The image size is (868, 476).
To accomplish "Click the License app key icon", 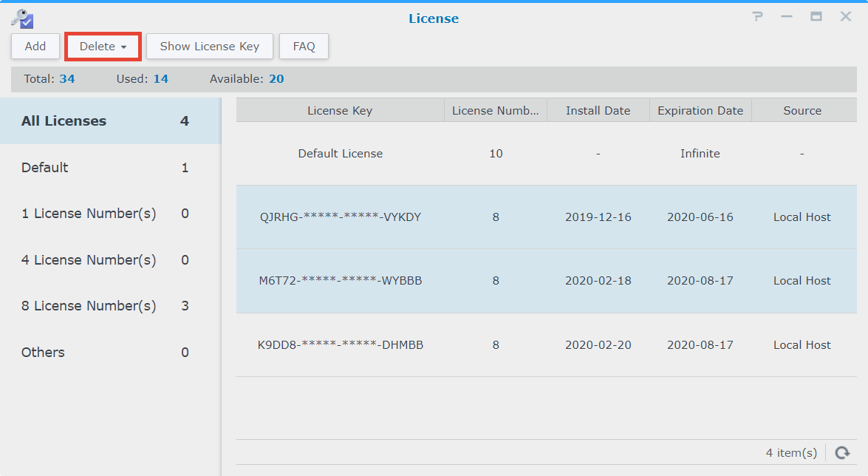I will (21, 18).
